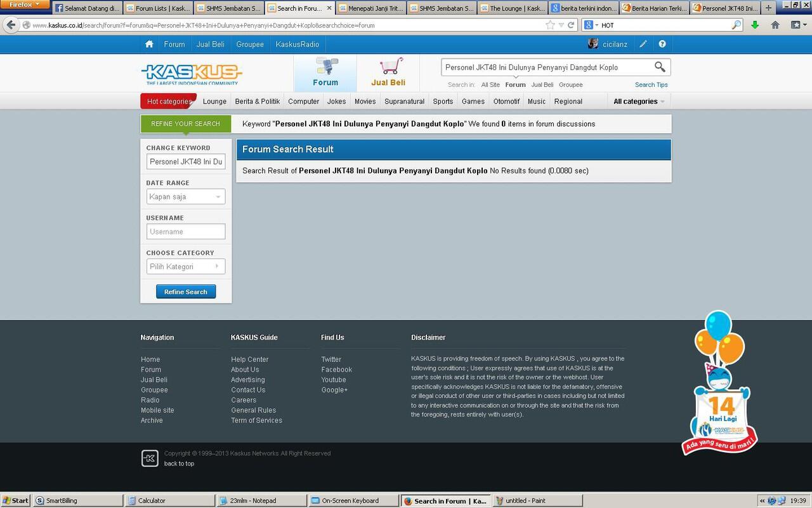Open Twitter link under Find Us
Image resolution: width=812 pixels, height=508 pixels.
[x=331, y=359]
